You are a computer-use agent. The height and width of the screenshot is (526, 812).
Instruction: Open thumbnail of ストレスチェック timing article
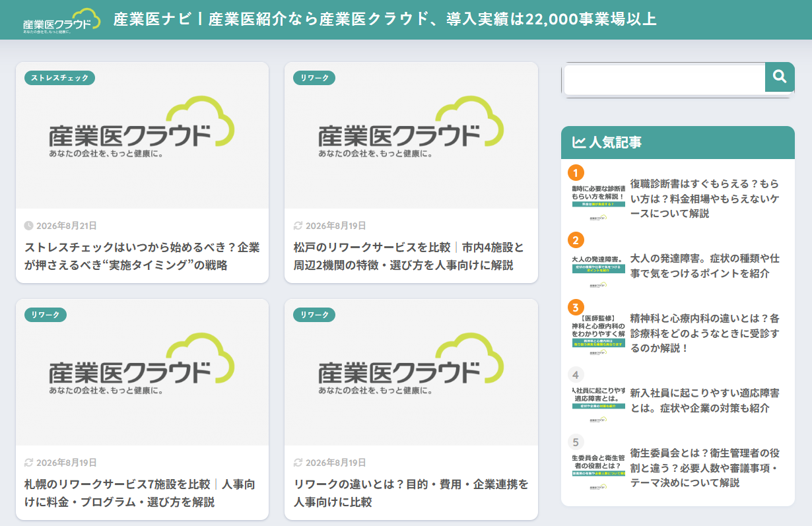(142, 135)
